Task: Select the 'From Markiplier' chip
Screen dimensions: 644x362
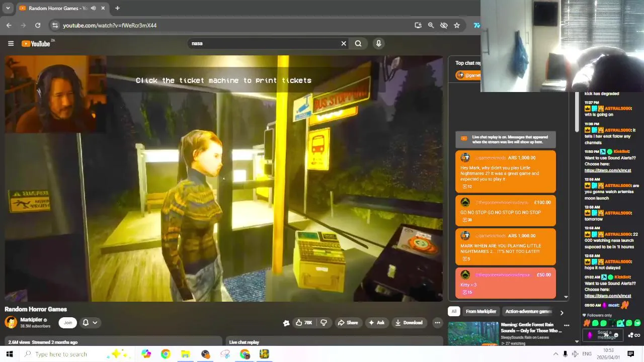Action: click(x=481, y=311)
